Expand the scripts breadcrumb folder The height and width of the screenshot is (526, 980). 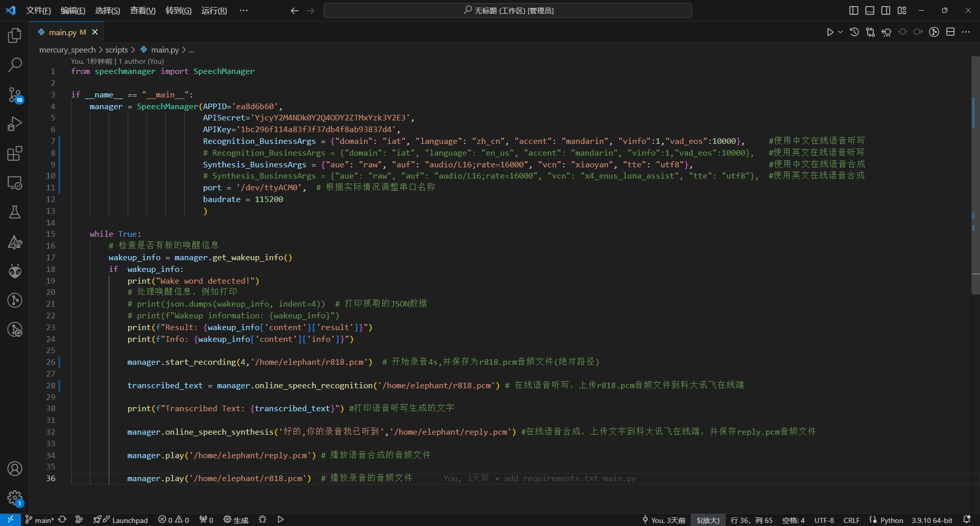[116, 50]
